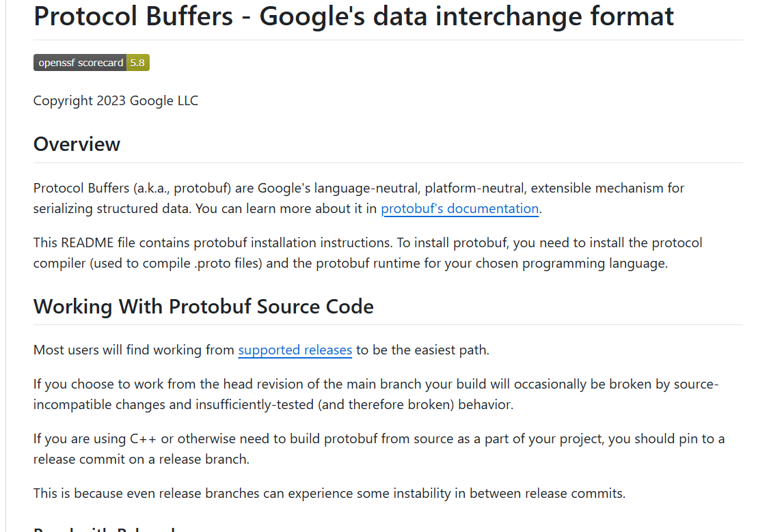
Task: Select the Overview heading
Action: click(x=77, y=145)
